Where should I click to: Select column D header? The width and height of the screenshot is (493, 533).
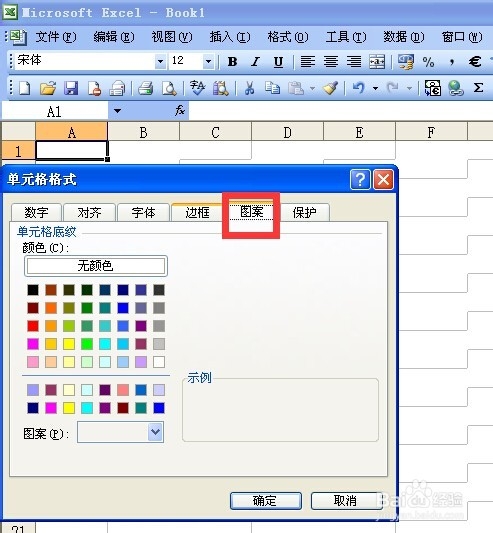(287, 132)
